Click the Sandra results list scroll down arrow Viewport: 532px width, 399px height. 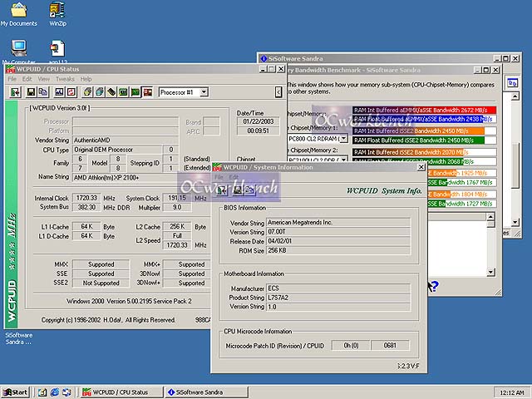490,272
